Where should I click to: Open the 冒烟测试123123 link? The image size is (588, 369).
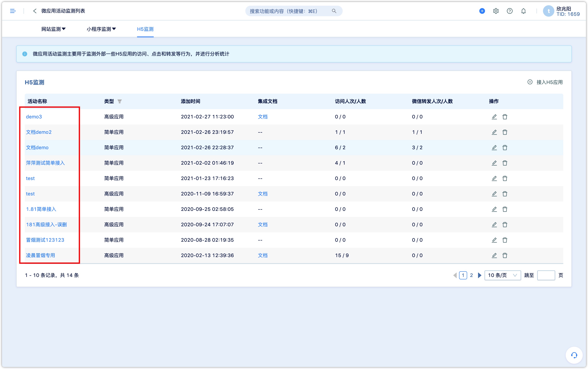[x=45, y=240]
